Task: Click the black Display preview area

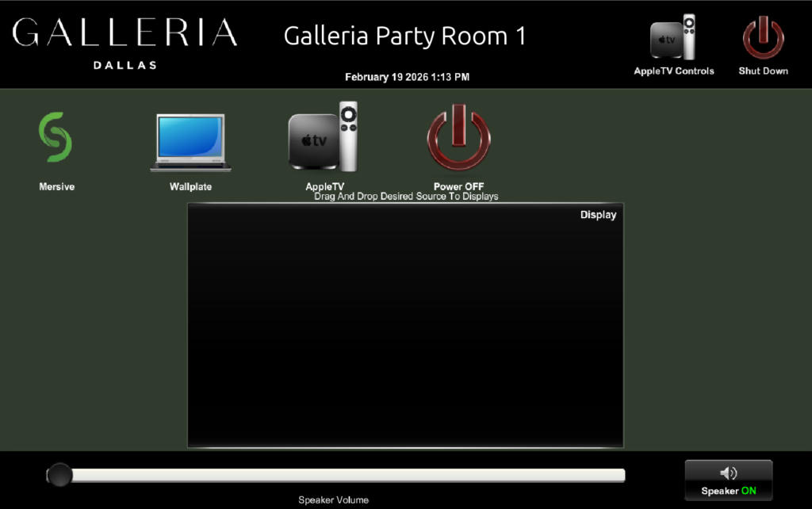Action: pyautogui.click(x=405, y=333)
